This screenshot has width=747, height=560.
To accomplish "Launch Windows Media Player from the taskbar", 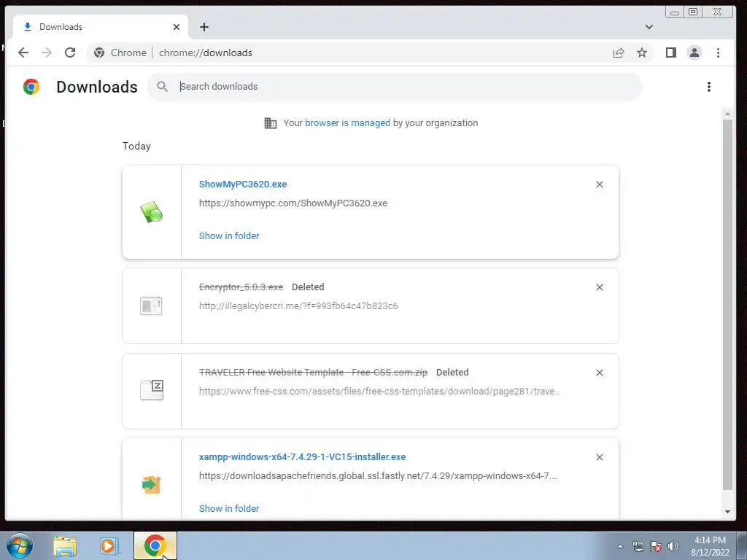I will [x=109, y=546].
